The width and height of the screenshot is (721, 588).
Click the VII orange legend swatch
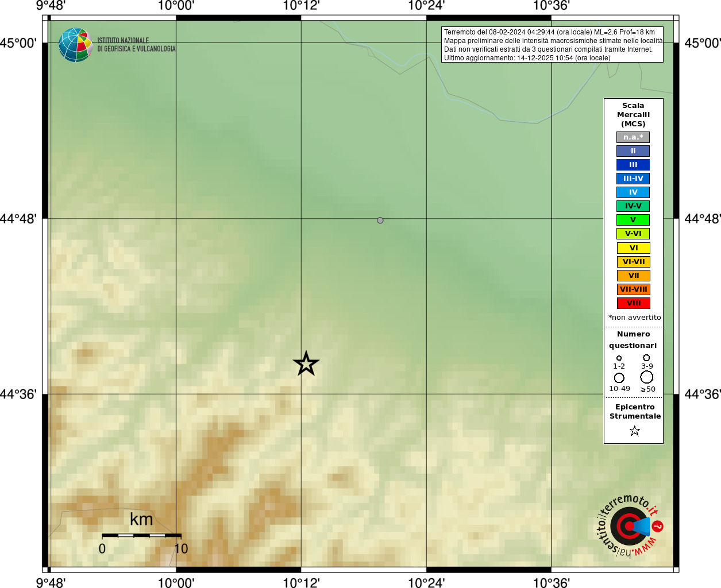(x=634, y=276)
